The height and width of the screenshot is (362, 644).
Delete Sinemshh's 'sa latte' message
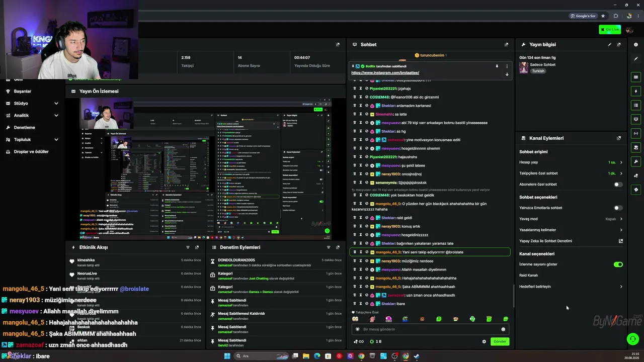click(355, 114)
